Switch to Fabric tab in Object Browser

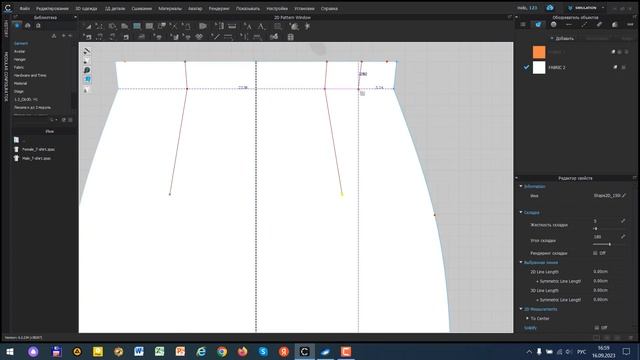click(538, 24)
